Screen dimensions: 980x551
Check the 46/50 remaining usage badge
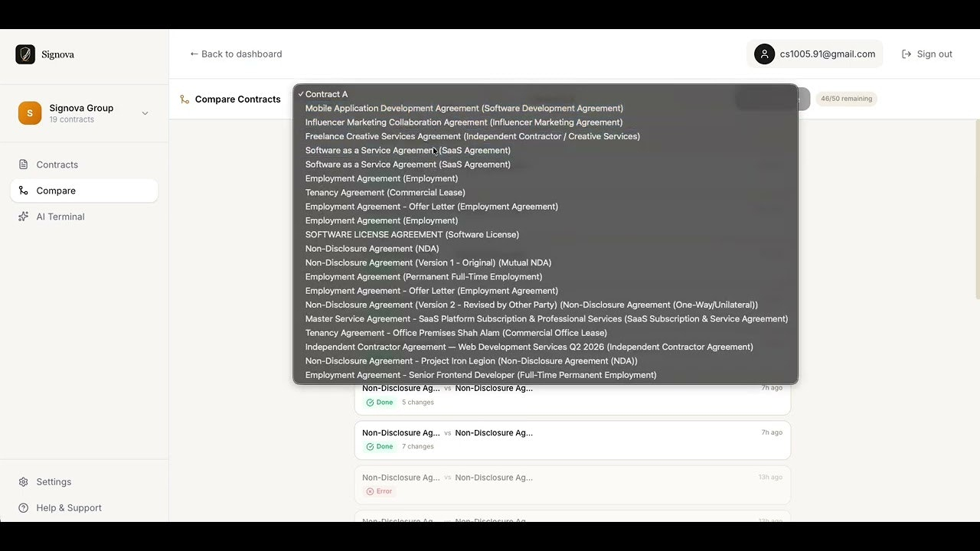846,98
